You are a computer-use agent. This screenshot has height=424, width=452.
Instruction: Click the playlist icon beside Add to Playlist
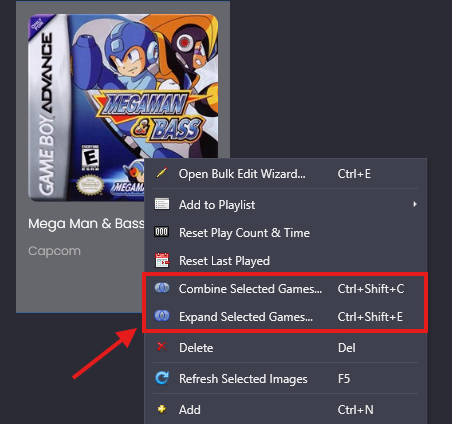[x=162, y=204]
